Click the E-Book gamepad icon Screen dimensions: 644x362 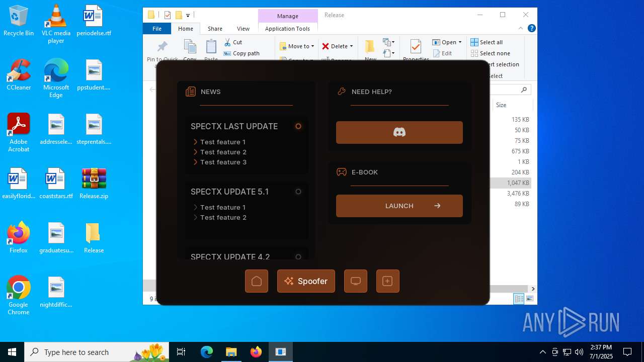(x=342, y=172)
